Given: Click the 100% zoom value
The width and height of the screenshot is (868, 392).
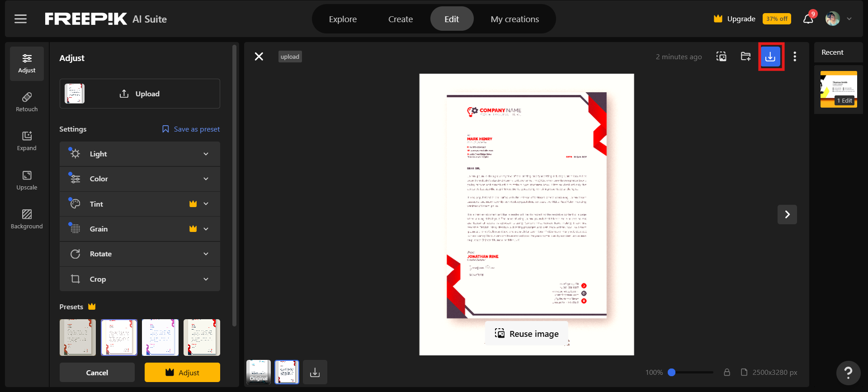Looking at the screenshot, I should click(x=654, y=373).
